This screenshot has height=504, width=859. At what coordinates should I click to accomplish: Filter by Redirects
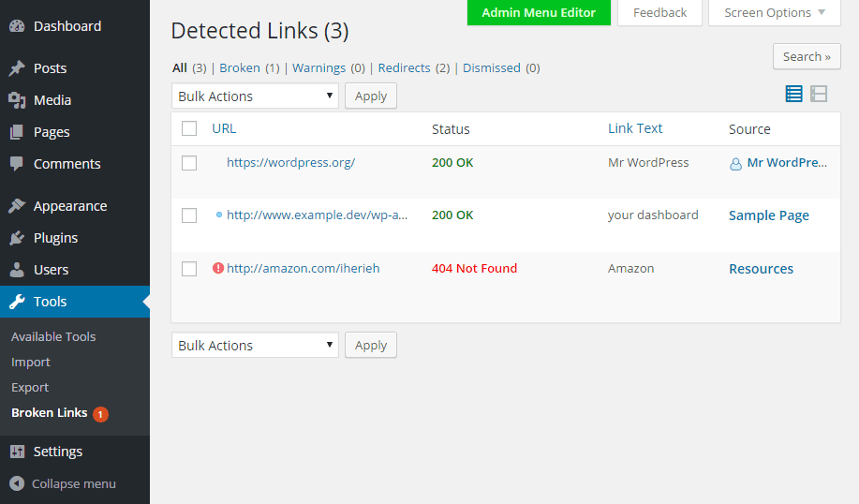(404, 68)
